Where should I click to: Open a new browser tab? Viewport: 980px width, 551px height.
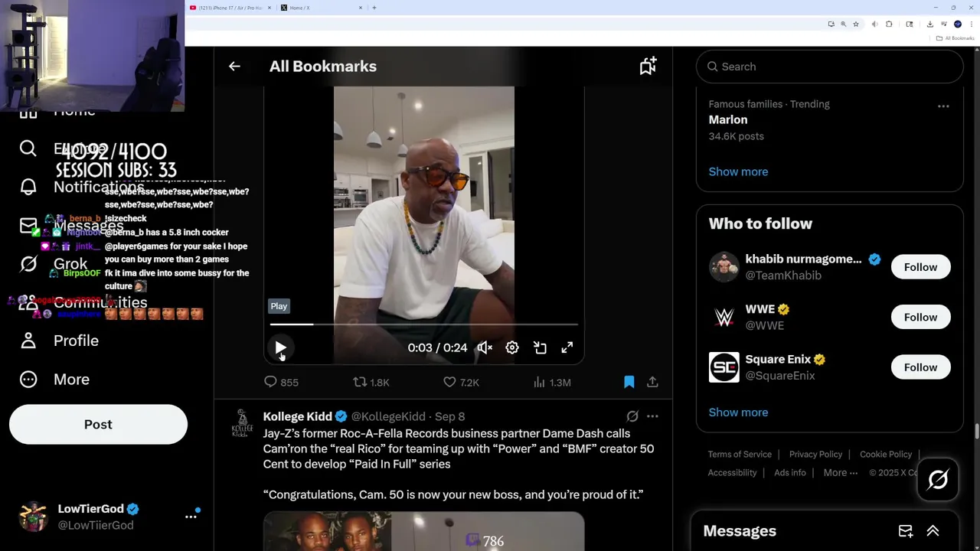click(374, 8)
